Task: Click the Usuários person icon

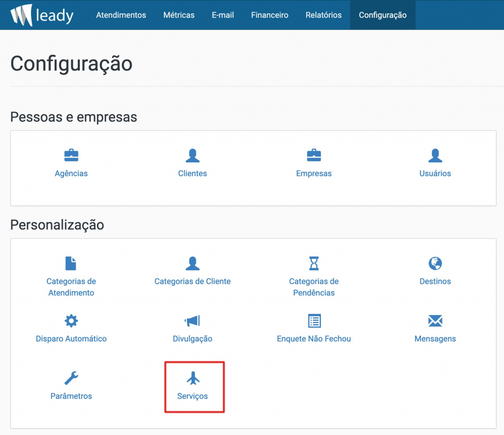Action: point(435,155)
